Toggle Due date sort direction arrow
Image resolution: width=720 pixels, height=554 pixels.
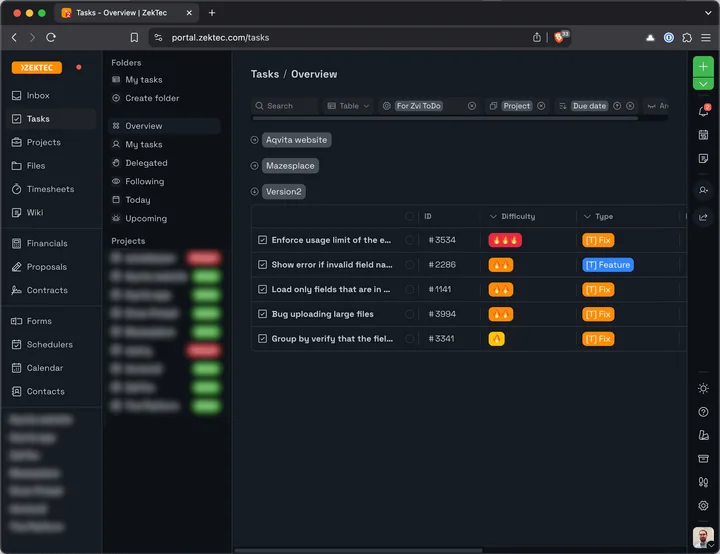(617, 106)
